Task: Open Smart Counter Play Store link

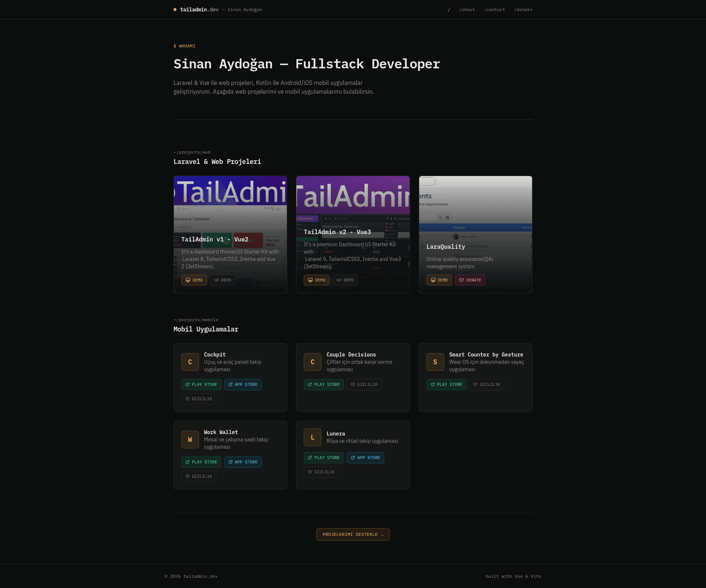Action: 446,384
